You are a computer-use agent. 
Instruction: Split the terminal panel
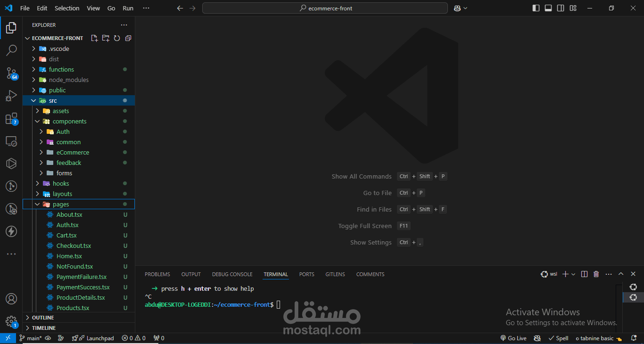click(x=584, y=274)
